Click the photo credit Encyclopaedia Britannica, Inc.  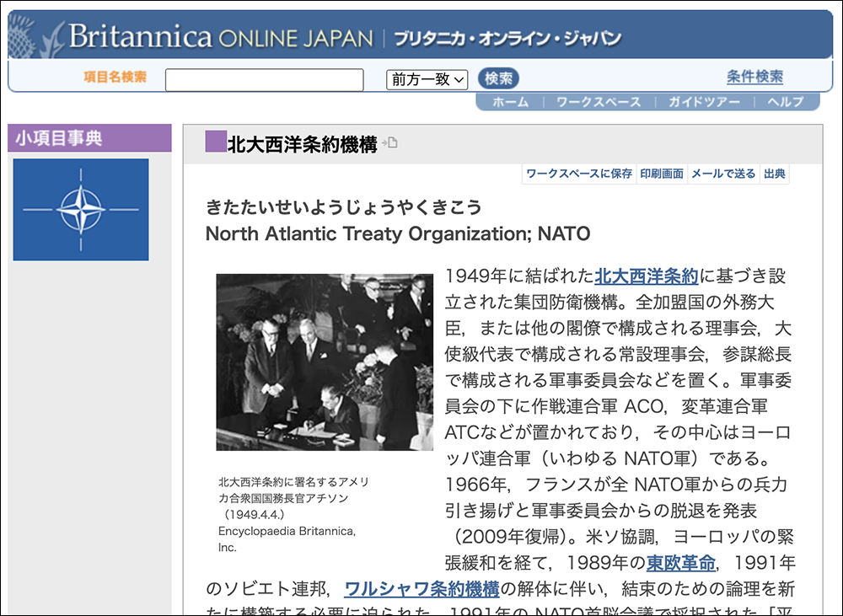[287, 539]
